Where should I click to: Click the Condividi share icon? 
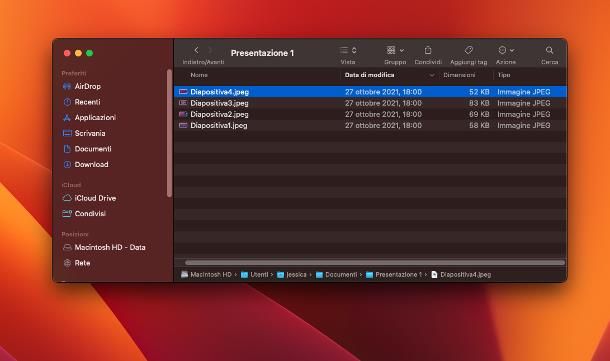click(x=428, y=50)
